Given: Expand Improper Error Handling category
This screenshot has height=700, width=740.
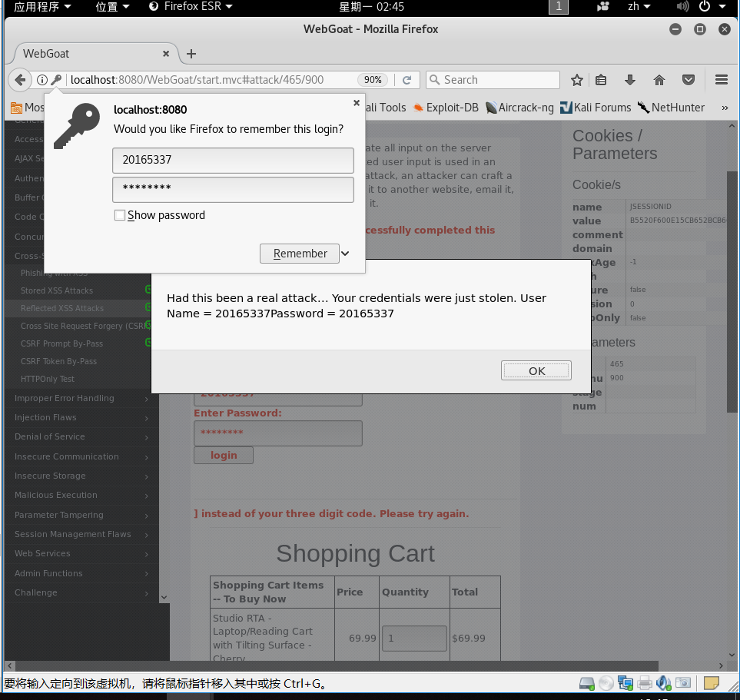Looking at the screenshot, I should click(81, 398).
